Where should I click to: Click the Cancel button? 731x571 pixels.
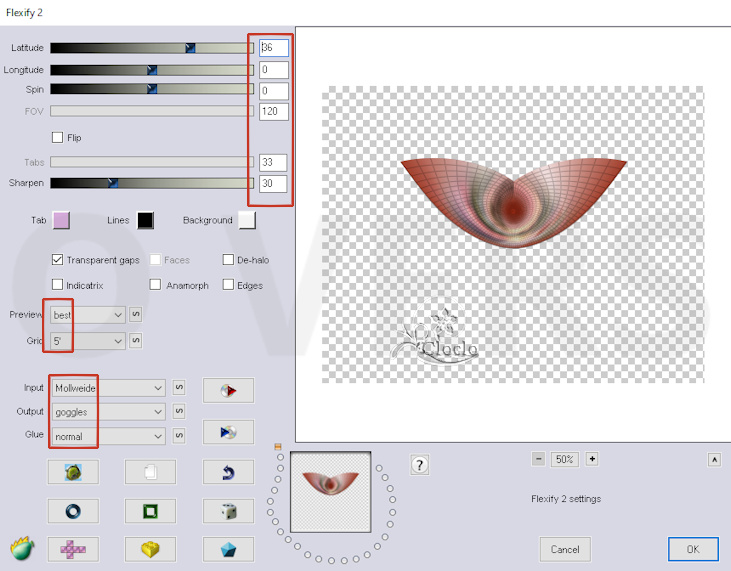pos(565,549)
